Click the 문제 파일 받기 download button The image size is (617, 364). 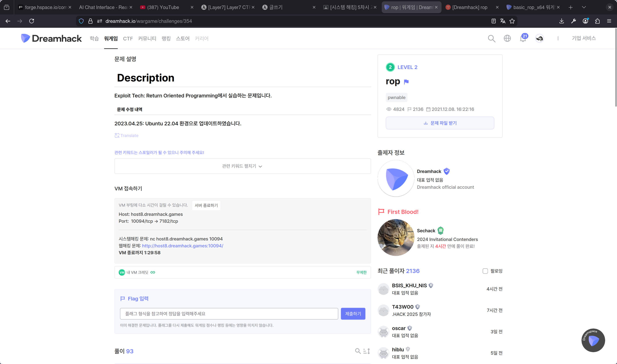(x=440, y=123)
